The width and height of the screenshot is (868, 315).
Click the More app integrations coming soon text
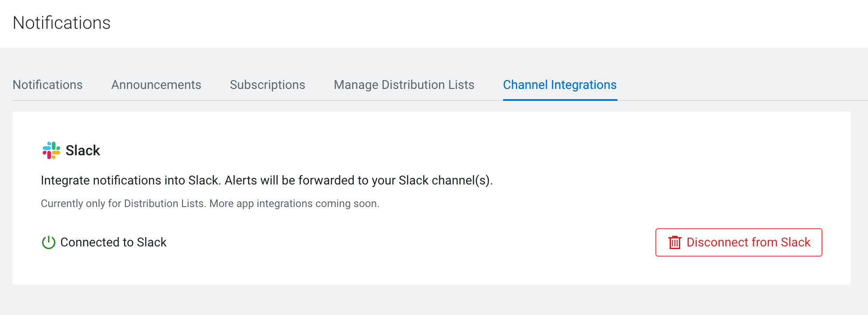(x=294, y=204)
